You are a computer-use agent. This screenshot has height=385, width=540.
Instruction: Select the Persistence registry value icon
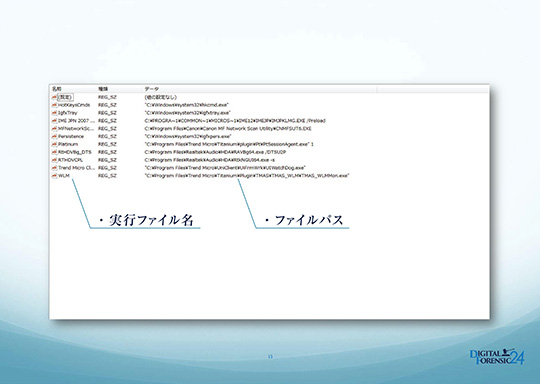[54, 136]
